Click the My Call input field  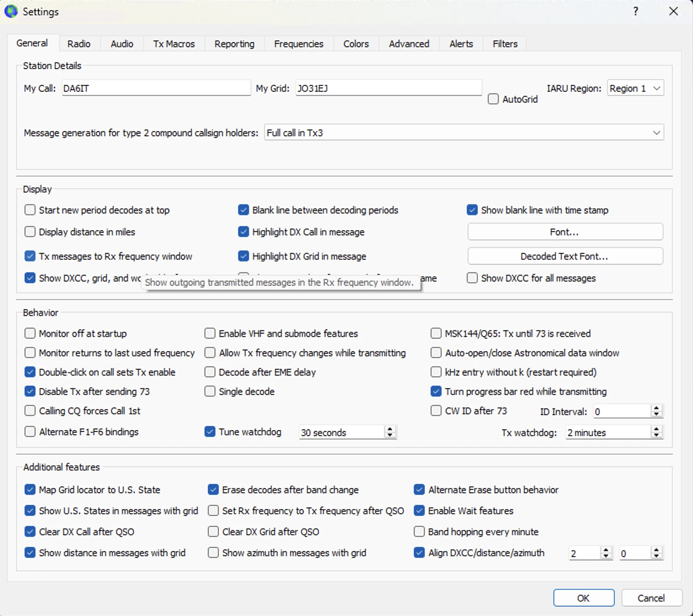pyautogui.click(x=156, y=88)
